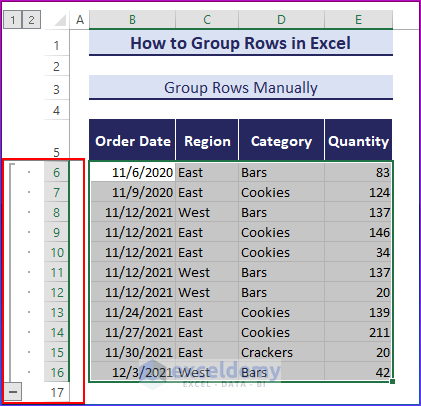The image size is (421, 406).
Task: Click the Quantity header cell
Action: click(x=358, y=140)
